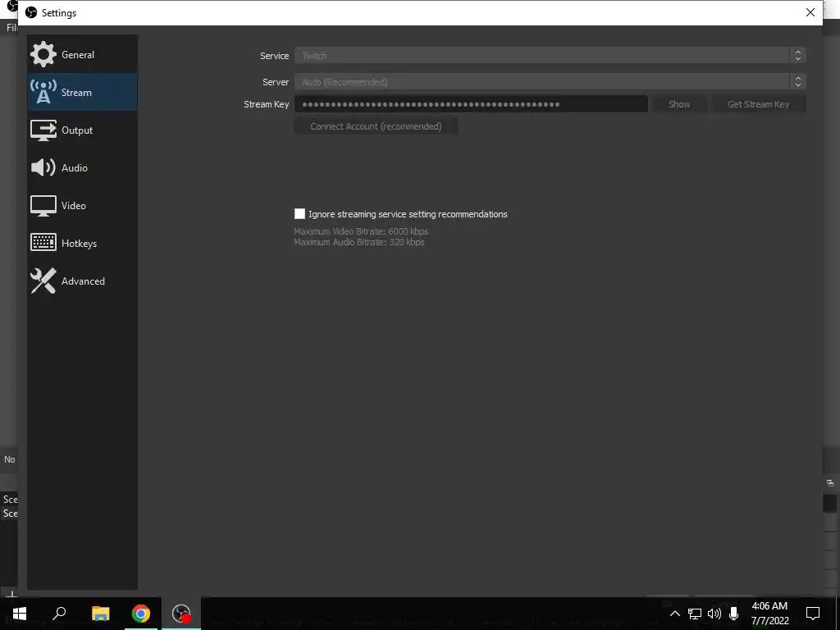Open the Action Center notifications icon
Viewport: 840px width, 630px height.
click(x=813, y=614)
